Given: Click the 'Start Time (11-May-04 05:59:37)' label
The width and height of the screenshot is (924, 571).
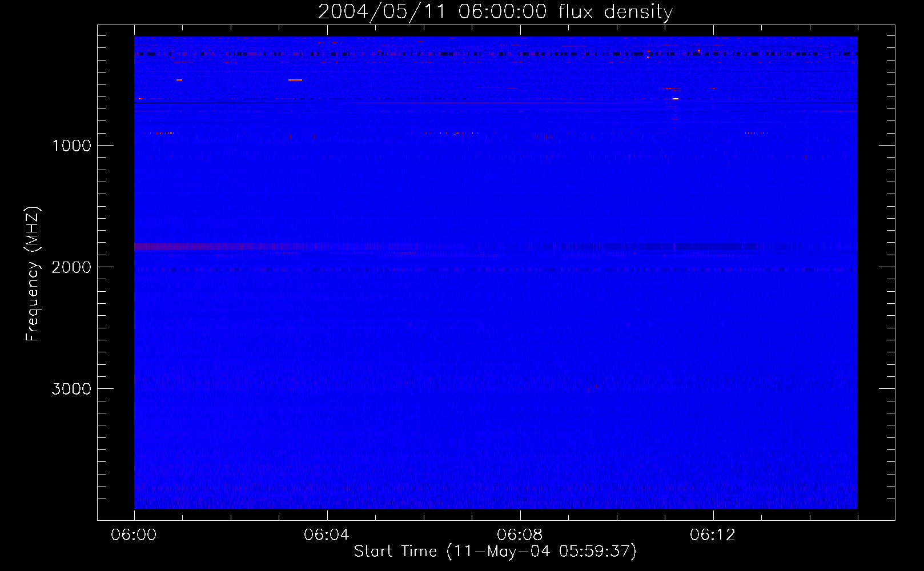Looking at the screenshot, I should [x=495, y=552].
